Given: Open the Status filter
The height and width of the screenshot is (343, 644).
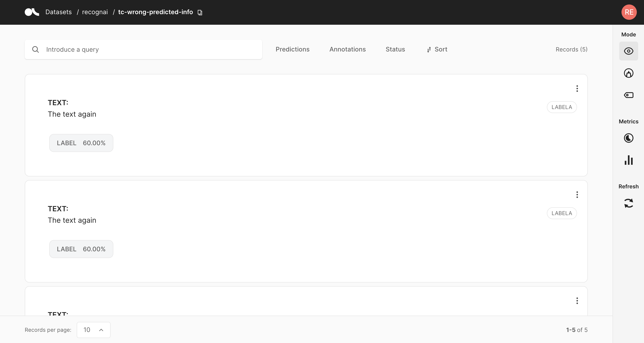Looking at the screenshot, I should 395,49.
